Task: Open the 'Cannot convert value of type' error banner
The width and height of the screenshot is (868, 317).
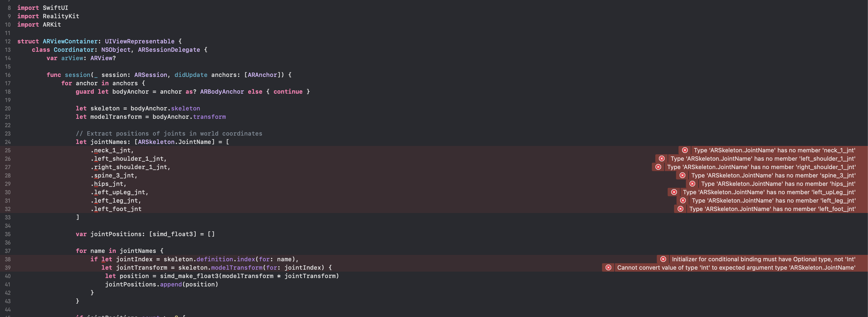Action: tap(736, 267)
